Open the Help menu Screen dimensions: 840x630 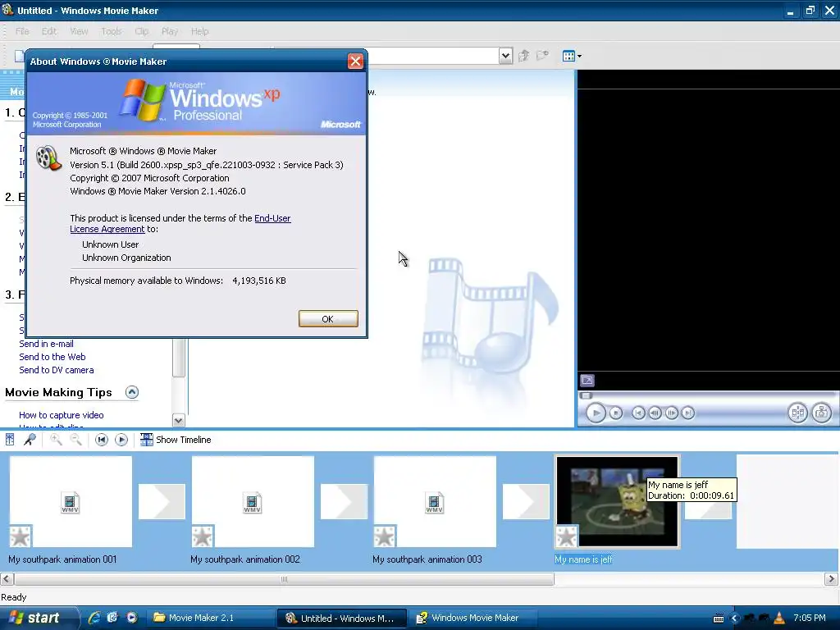(199, 31)
